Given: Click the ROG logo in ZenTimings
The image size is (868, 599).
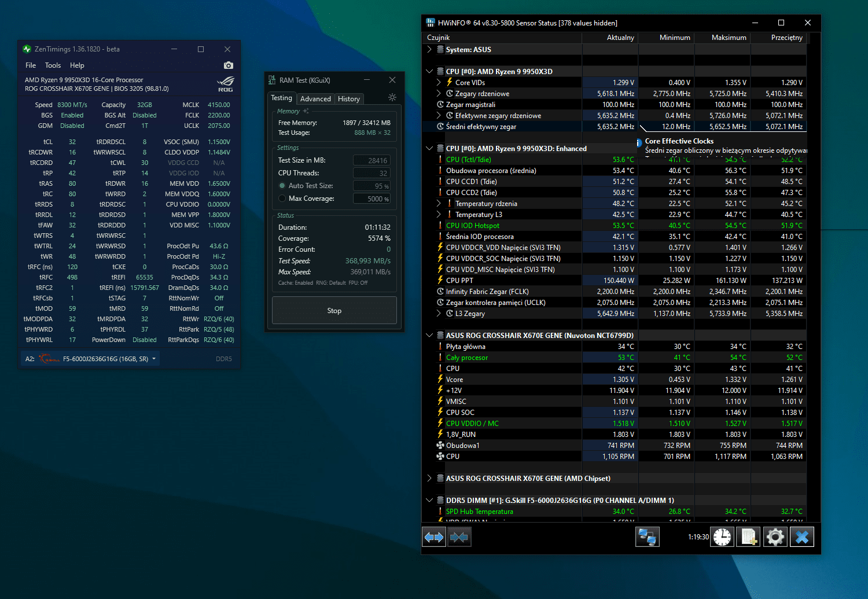Looking at the screenshot, I should click(226, 84).
